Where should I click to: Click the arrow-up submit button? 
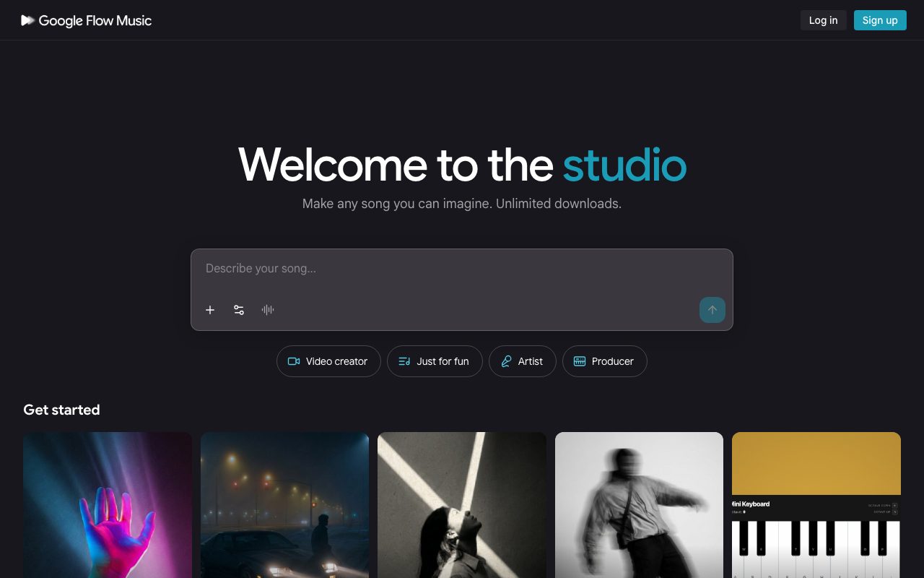(712, 310)
